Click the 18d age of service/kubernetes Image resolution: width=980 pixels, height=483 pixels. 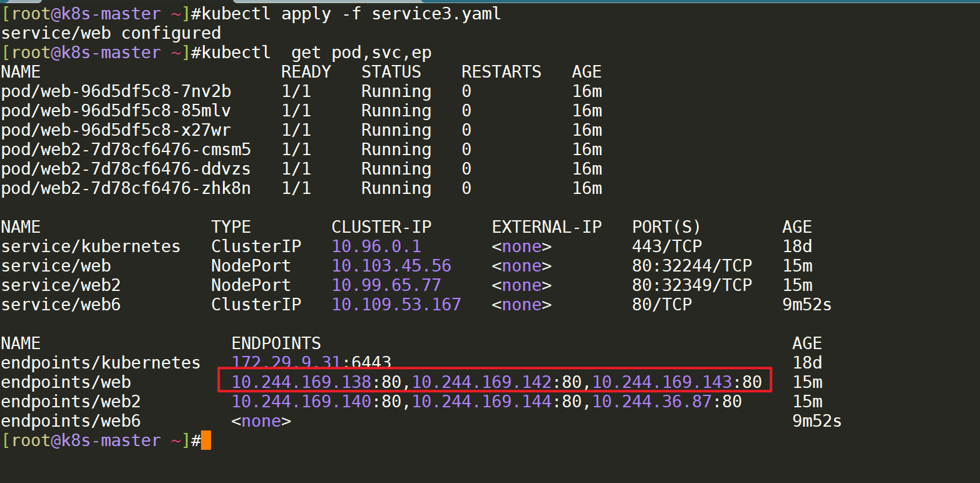point(797,247)
